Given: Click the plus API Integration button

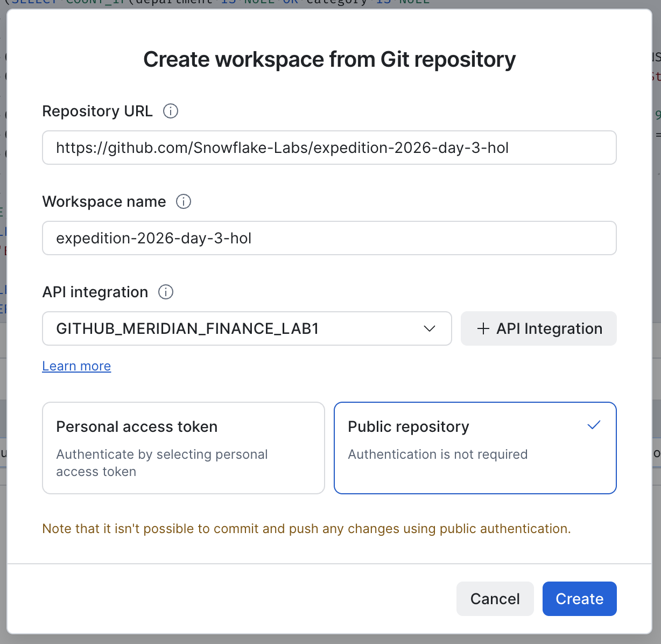Looking at the screenshot, I should tap(539, 328).
